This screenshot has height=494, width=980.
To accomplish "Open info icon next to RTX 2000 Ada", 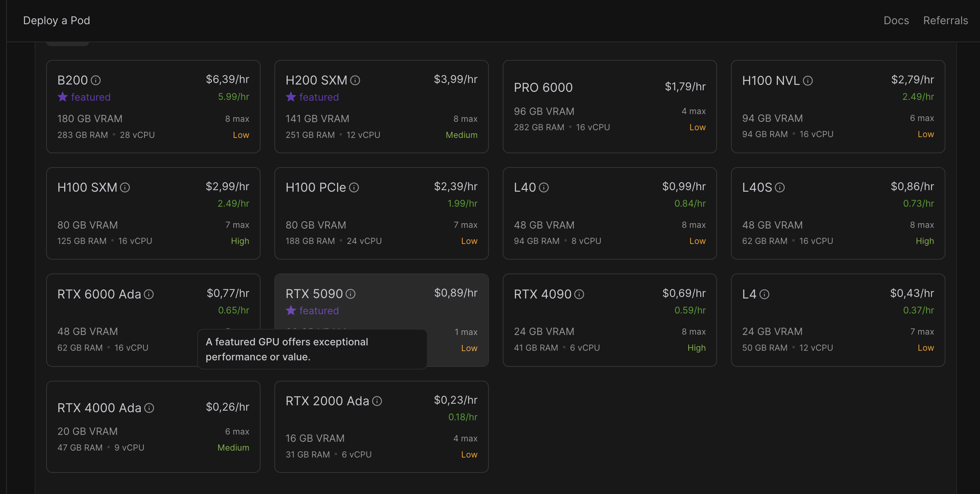I will click(x=377, y=401).
